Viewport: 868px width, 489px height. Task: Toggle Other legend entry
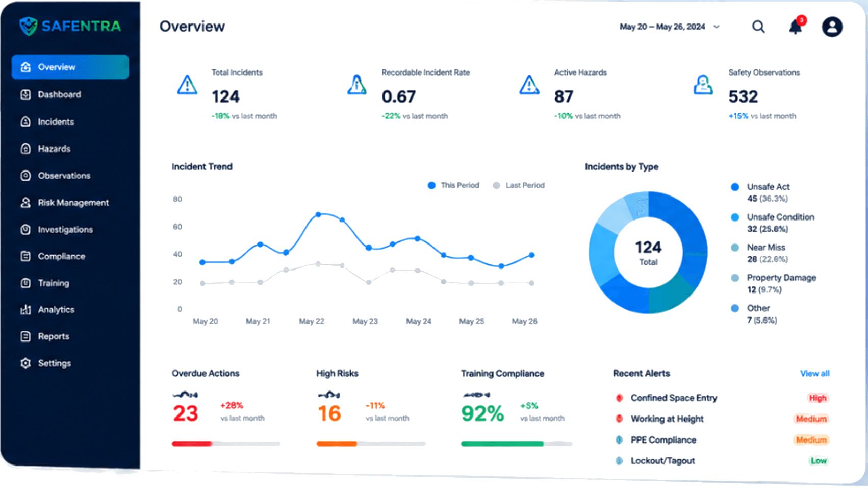pyautogui.click(x=754, y=314)
